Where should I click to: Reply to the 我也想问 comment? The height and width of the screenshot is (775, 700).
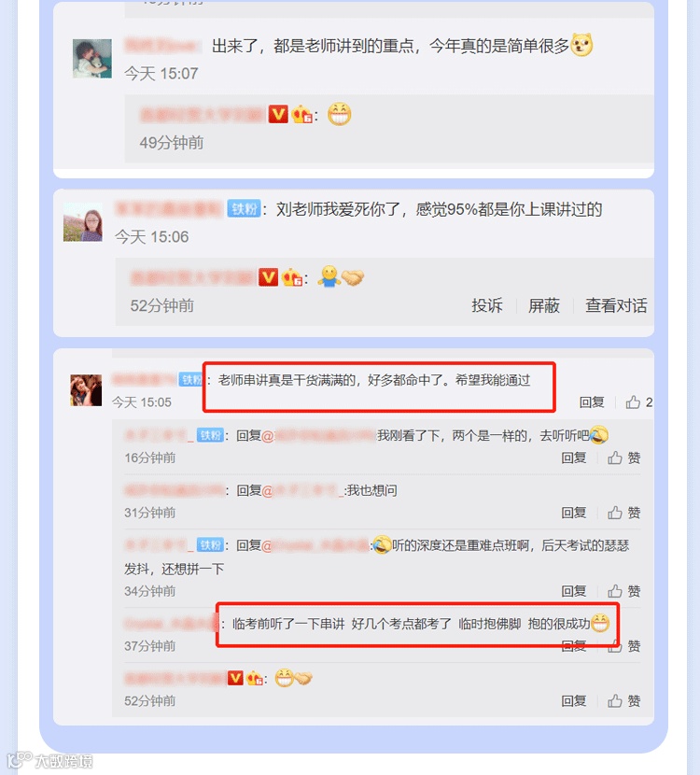point(574,513)
